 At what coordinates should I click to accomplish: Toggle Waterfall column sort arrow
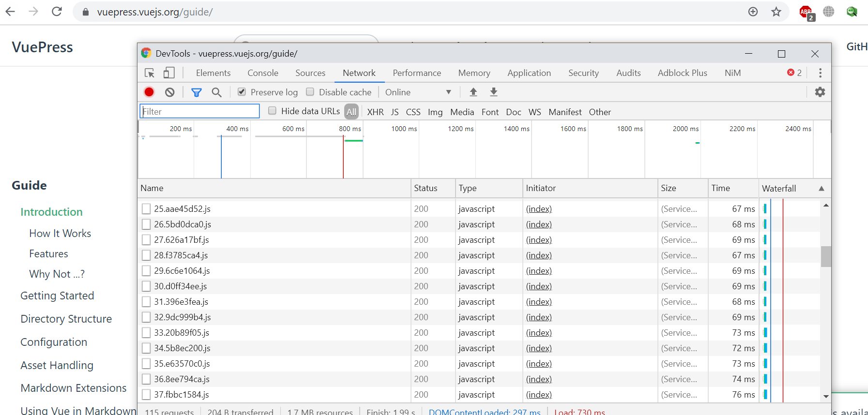(x=822, y=189)
